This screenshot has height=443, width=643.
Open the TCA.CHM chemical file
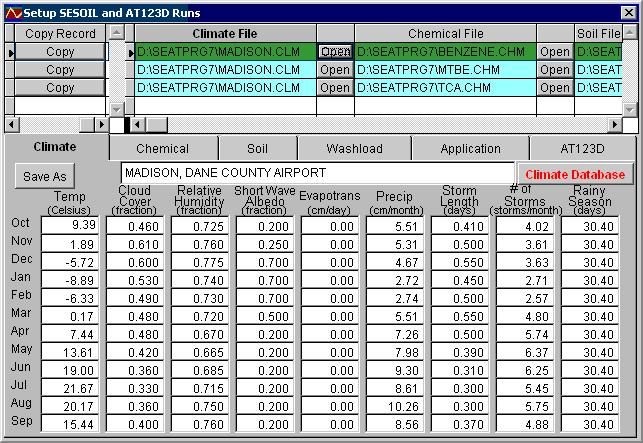(x=555, y=88)
